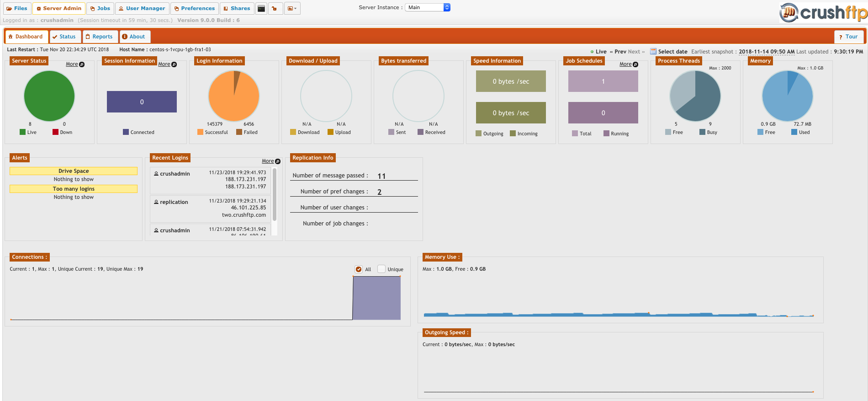This screenshot has height=401, width=868.
Task: Open the User Manager menu
Action: coord(142,8)
